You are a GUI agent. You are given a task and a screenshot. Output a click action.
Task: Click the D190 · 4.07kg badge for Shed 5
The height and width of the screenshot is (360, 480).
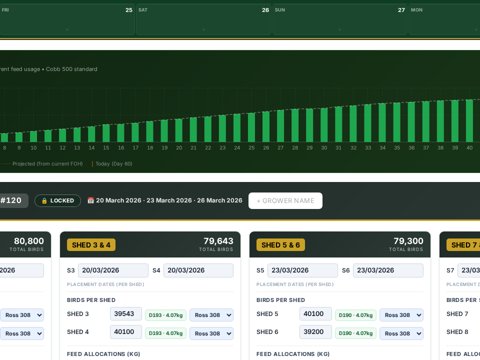click(x=356, y=315)
